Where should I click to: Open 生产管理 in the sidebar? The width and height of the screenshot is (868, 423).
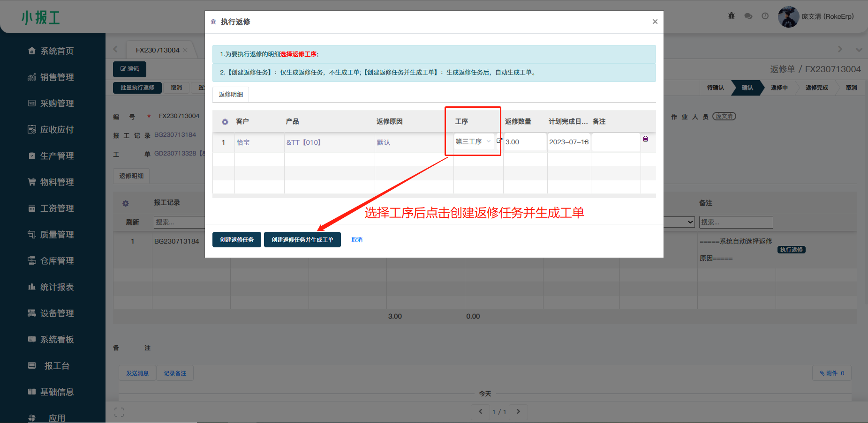click(56, 156)
